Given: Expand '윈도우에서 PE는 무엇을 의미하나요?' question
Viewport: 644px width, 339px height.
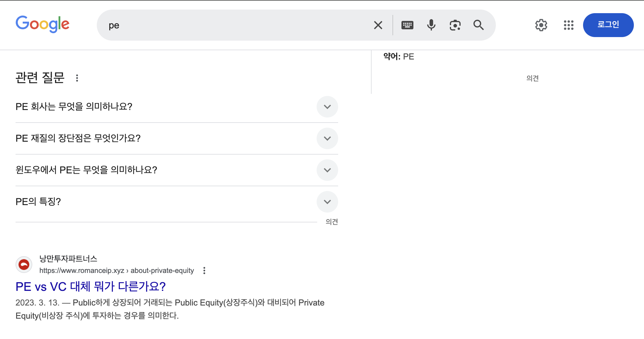Looking at the screenshot, I should pyautogui.click(x=327, y=170).
